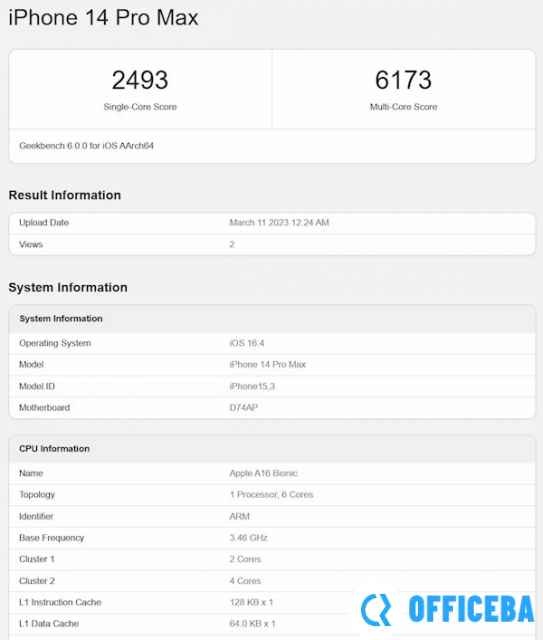Select the 2493 single-core score
Viewport: 543px width, 640px height.
click(x=140, y=80)
